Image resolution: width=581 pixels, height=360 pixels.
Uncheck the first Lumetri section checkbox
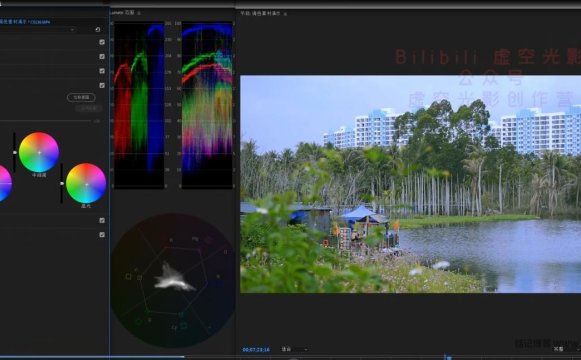[x=102, y=42]
